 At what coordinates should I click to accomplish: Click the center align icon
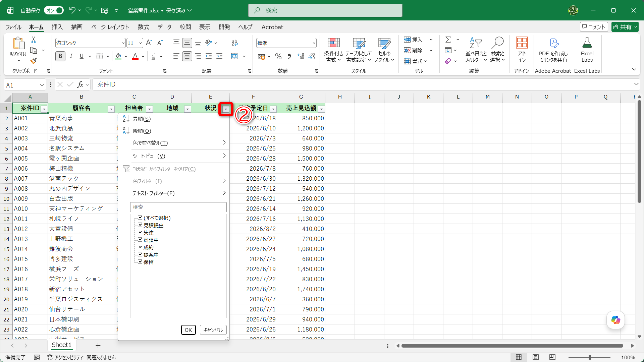click(187, 56)
